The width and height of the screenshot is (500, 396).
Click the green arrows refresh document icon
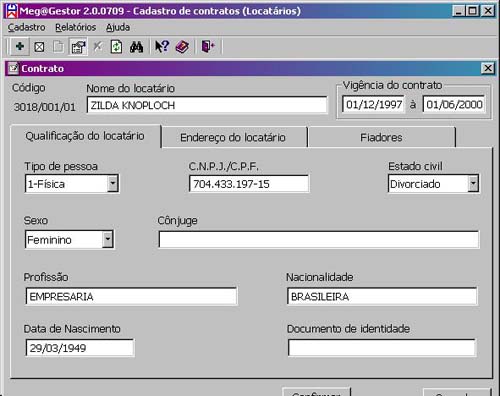[x=116, y=47]
